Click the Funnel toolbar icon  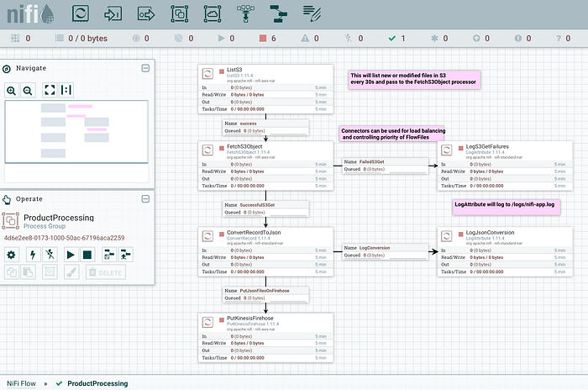[245, 14]
